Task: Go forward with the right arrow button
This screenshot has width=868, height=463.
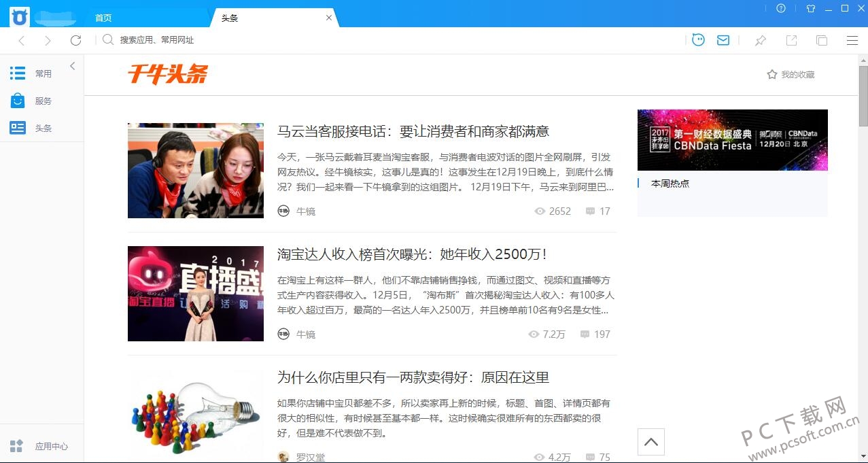Action: point(48,41)
